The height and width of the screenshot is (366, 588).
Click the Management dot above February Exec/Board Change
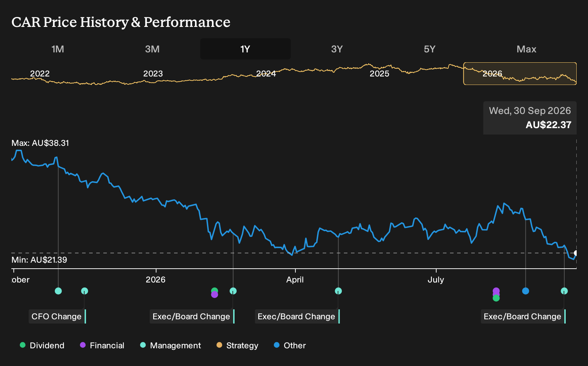(233, 291)
